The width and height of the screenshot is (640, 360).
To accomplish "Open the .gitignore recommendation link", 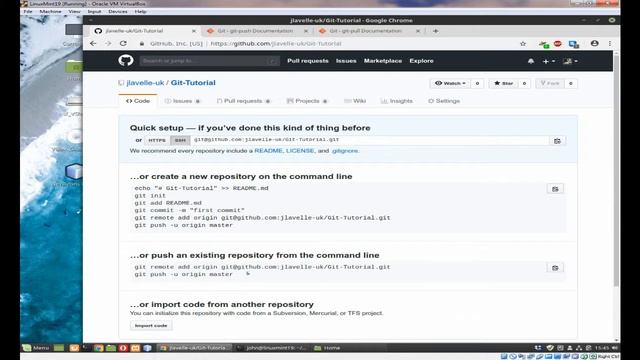I will coord(345,151).
